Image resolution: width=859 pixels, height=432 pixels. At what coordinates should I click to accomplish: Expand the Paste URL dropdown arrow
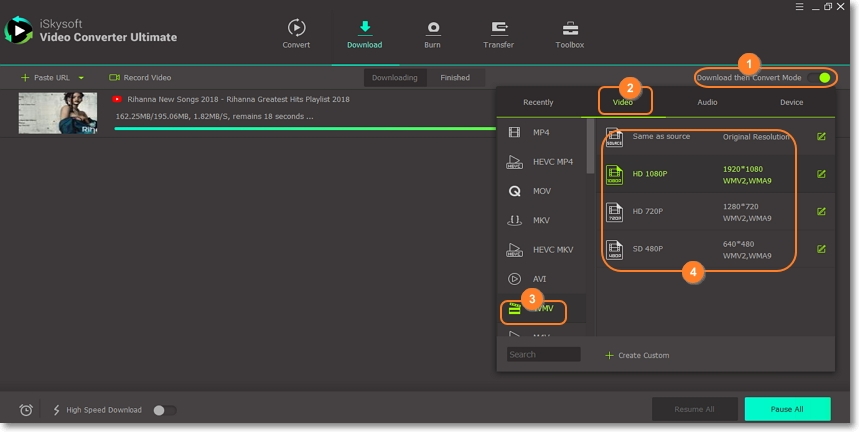tap(81, 77)
